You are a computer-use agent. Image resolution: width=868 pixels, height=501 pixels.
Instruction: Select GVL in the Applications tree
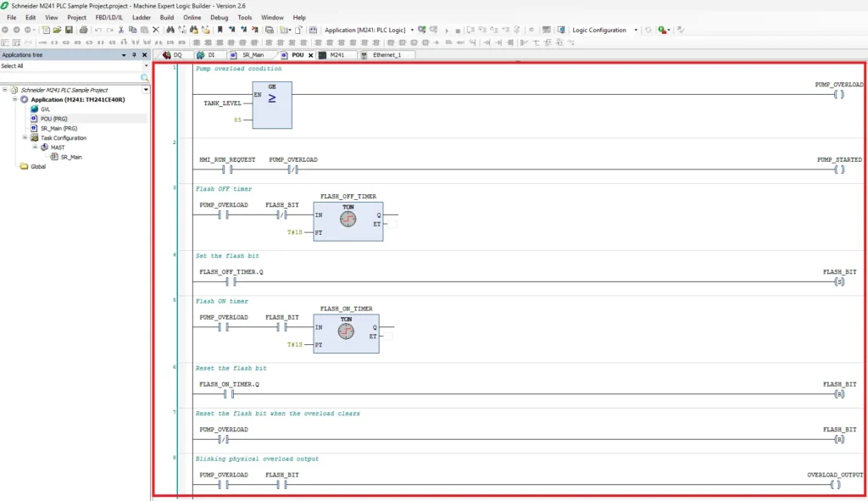click(45, 109)
